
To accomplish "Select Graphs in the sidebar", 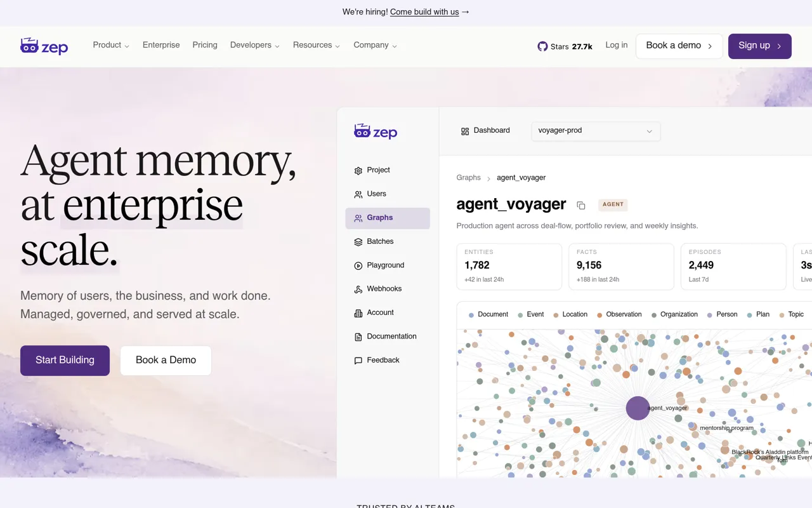I will click(x=388, y=218).
